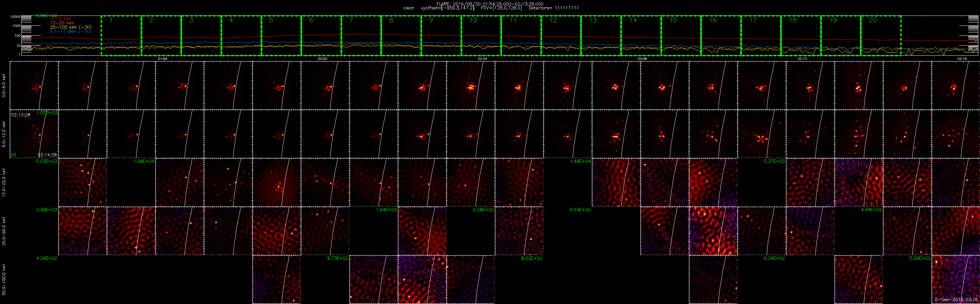This screenshot has width=980, height=304.
Task: Click the green 9.28E+02 value
Action: point(483,210)
